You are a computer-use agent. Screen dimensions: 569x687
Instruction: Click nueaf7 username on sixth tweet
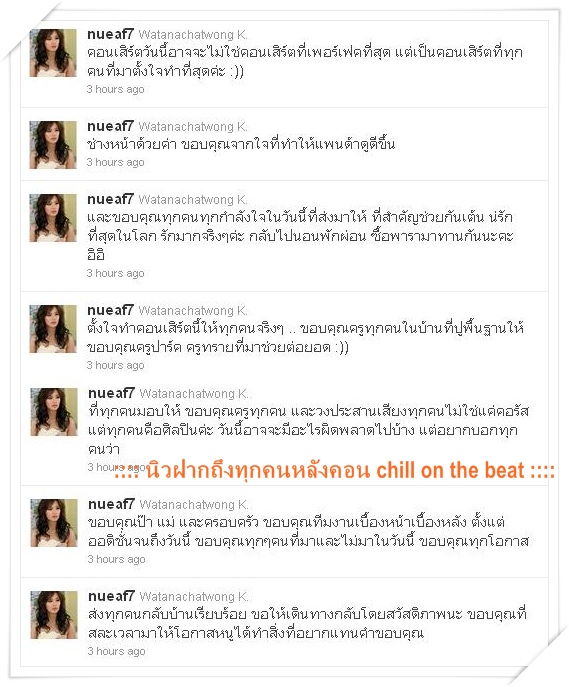coord(111,504)
